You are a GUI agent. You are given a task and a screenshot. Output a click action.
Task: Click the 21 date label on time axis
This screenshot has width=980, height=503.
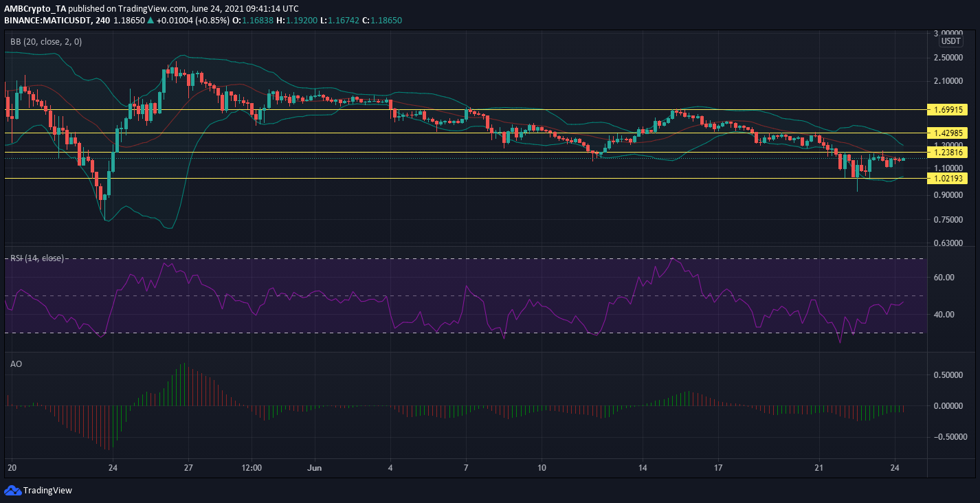tap(818, 469)
